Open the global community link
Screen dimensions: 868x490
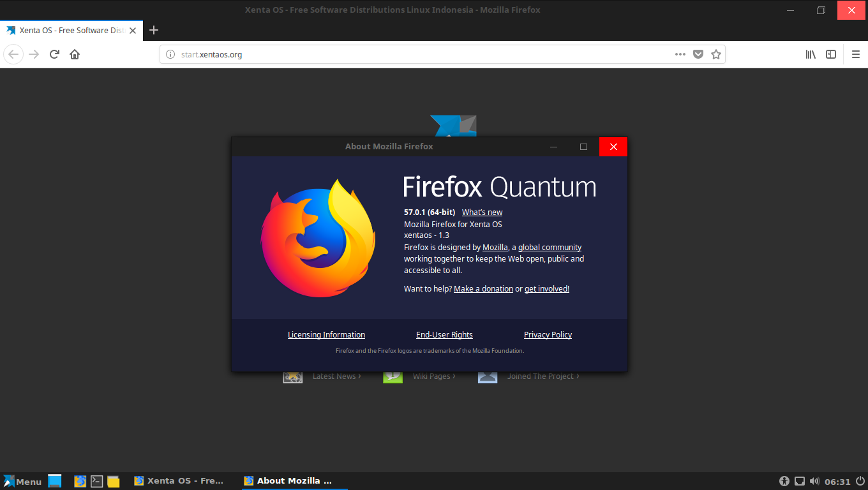[x=550, y=247]
